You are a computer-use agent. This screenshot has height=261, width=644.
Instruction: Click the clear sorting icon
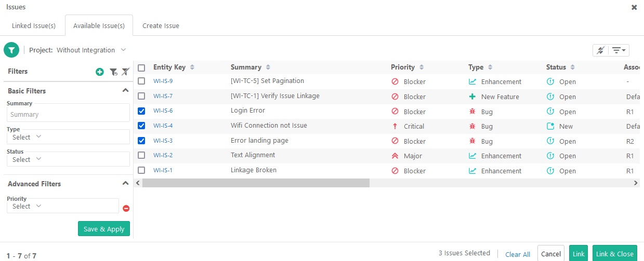(600, 50)
